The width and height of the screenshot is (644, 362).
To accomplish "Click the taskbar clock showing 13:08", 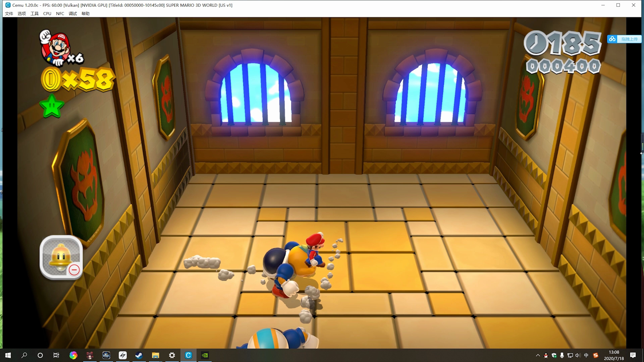I will click(614, 355).
